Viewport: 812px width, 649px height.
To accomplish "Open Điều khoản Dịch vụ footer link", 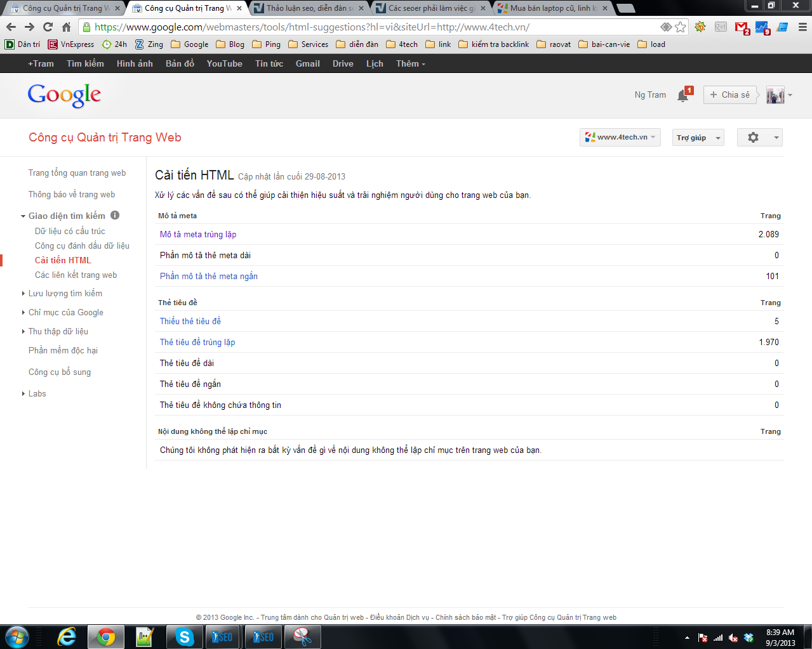I will [x=400, y=617].
